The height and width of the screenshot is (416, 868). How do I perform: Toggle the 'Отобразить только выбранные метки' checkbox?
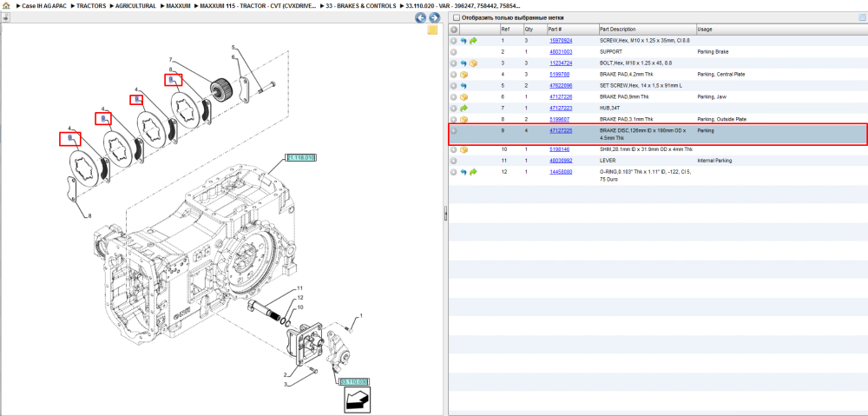457,17
